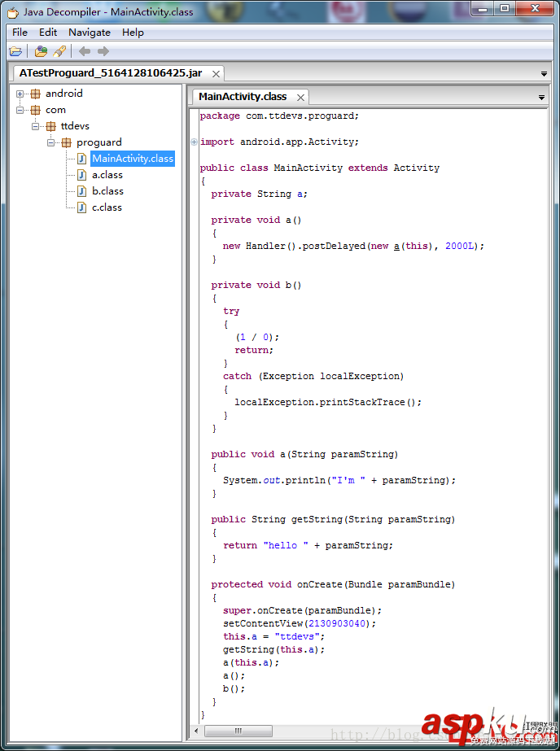Select a.class in the tree
Image resolution: width=560 pixels, height=751 pixels.
(x=107, y=175)
